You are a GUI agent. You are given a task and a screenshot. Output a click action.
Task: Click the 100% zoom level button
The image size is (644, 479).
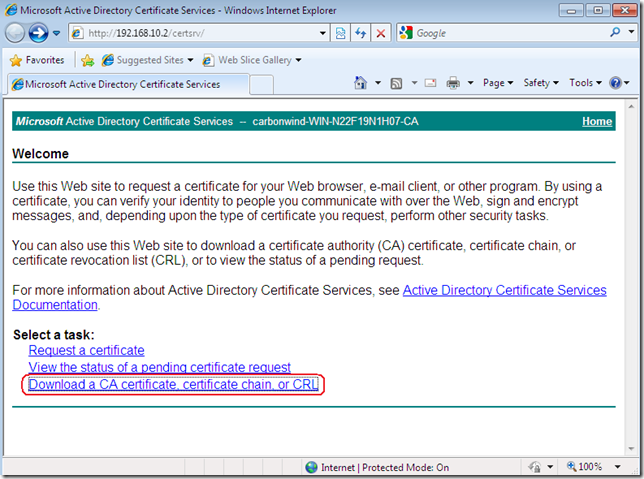[584, 467]
